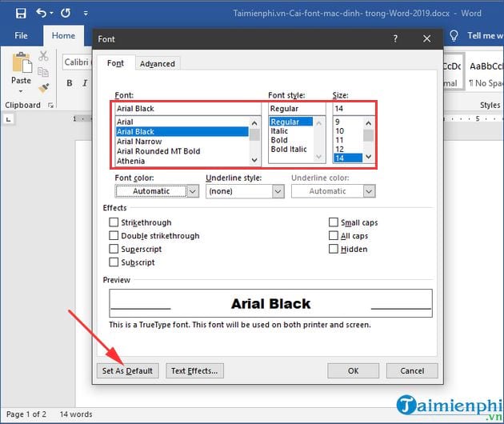Choose Regular in font style list
Image resolution: width=504 pixels, height=424 pixels.
coord(291,122)
